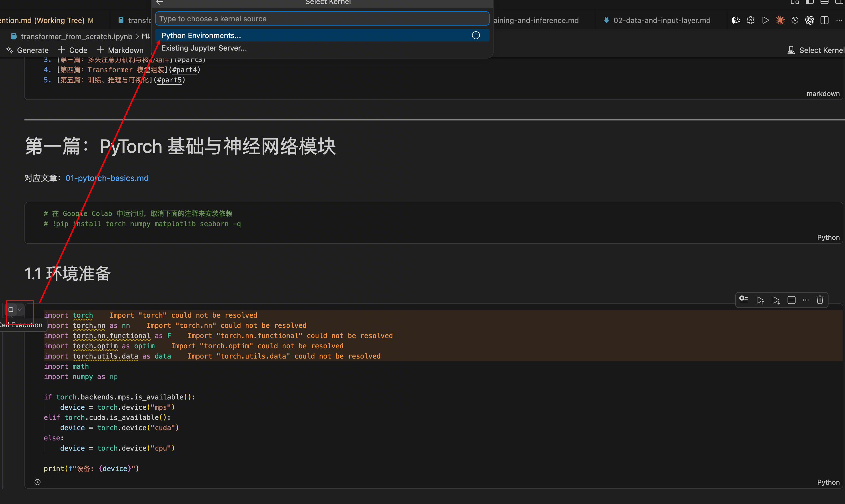Screen dimensions: 845x504
Task: Go back in Select Kernel dialog
Action: click(x=160, y=2)
